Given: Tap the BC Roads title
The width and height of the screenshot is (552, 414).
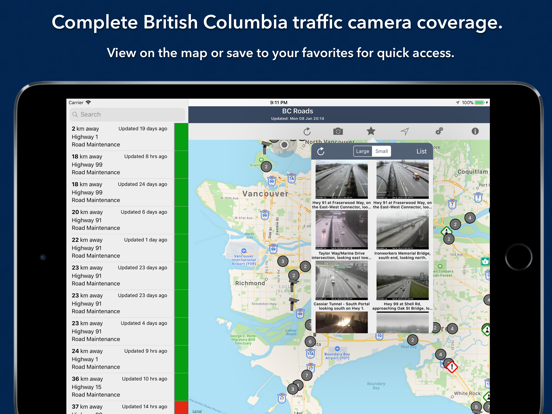Looking at the screenshot, I should click(x=297, y=111).
